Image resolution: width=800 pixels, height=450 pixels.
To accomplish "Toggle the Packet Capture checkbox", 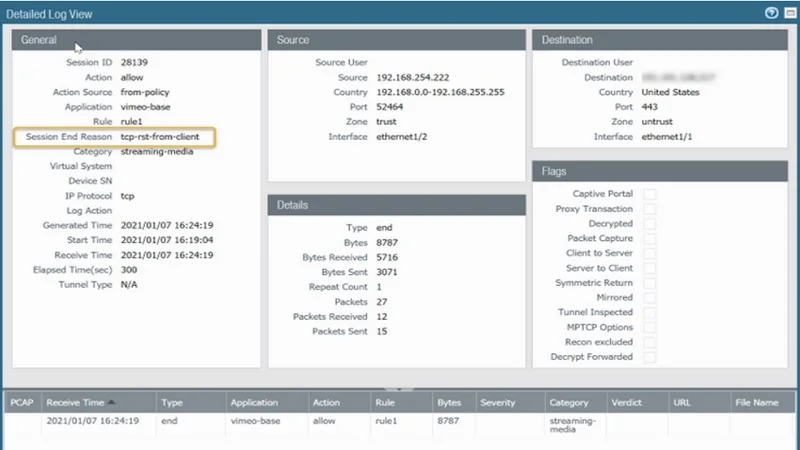I will (x=649, y=238).
